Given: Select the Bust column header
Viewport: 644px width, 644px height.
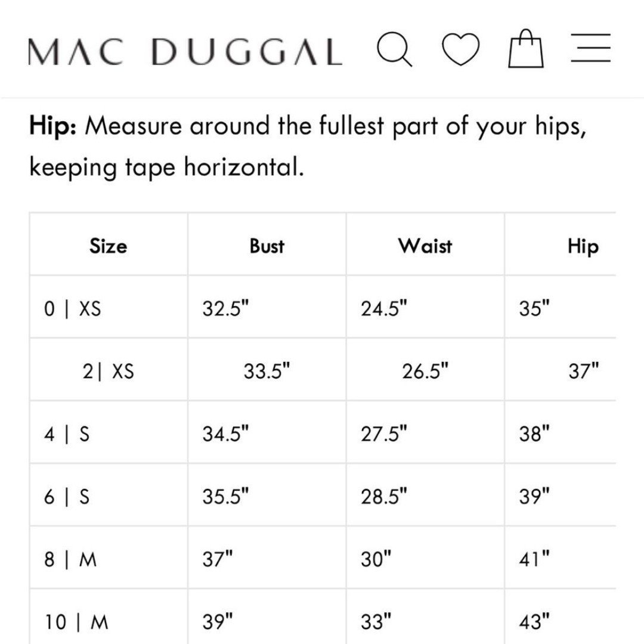Looking at the screenshot, I should point(267,246).
